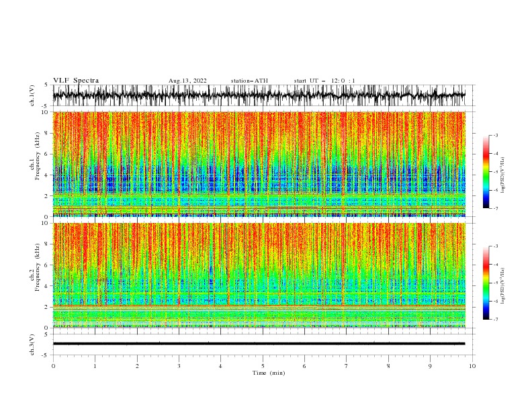This screenshot has height=411, width=532.
Task: Click the time axis tick label '3'
Action: [179, 366]
